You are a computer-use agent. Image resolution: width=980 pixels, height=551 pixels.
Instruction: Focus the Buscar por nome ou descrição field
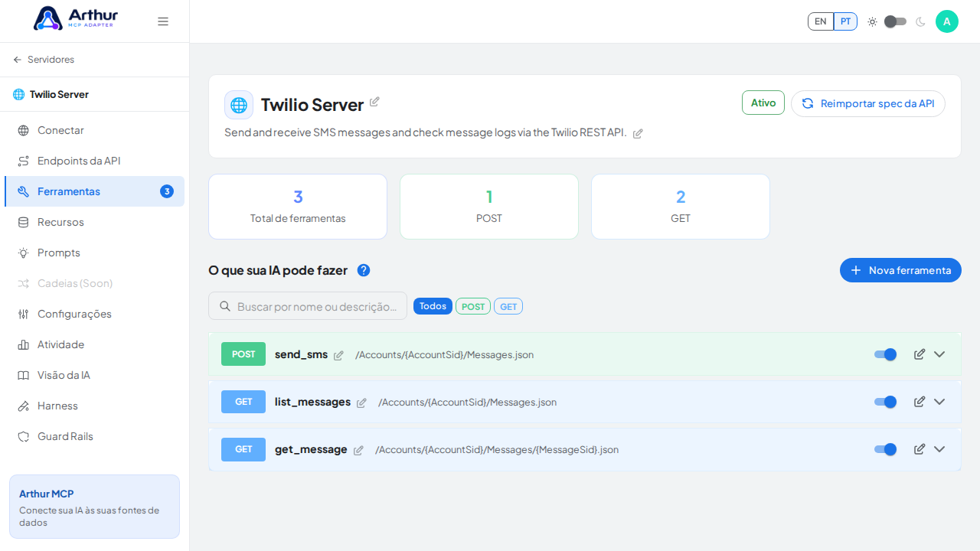coord(308,306)
